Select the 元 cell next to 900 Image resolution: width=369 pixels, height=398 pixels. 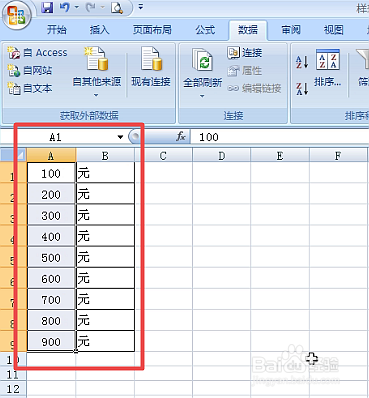(x=105, y=341)
